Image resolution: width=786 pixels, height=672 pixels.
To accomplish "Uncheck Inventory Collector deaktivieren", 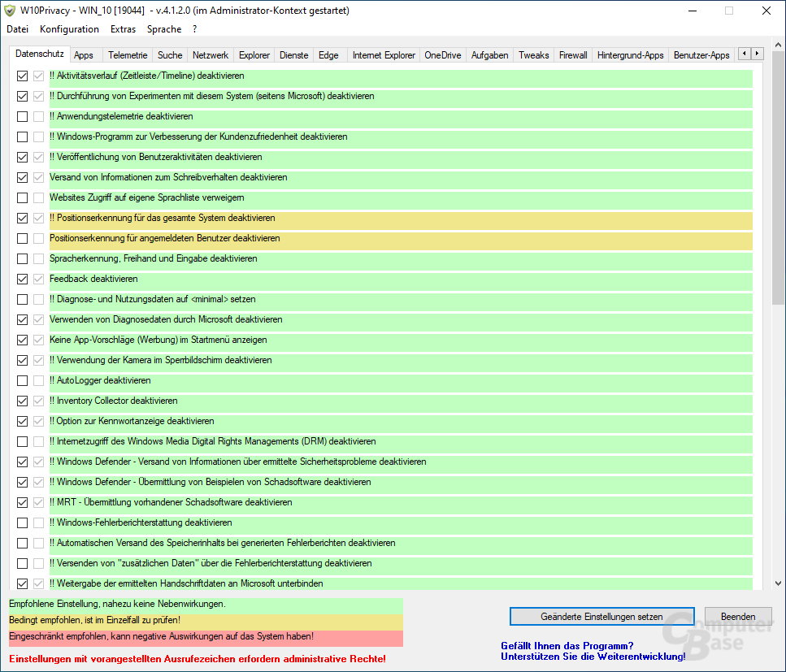I will point(22,401).
